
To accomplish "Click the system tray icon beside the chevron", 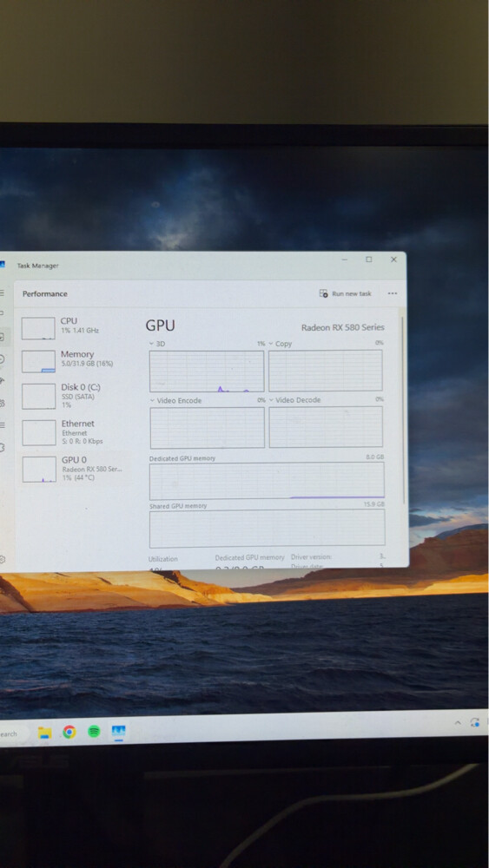I will [474, 722].
